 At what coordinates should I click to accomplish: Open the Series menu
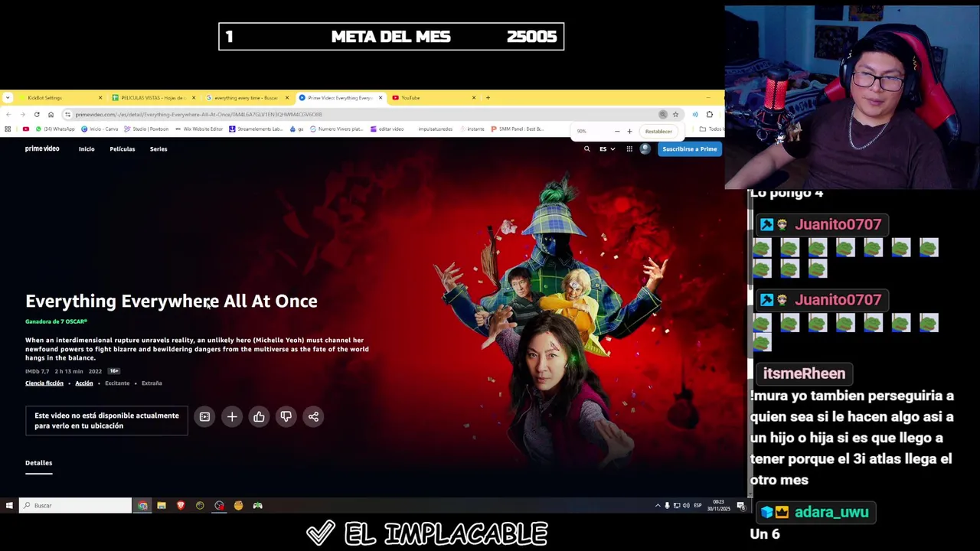[x=158, y=149]
